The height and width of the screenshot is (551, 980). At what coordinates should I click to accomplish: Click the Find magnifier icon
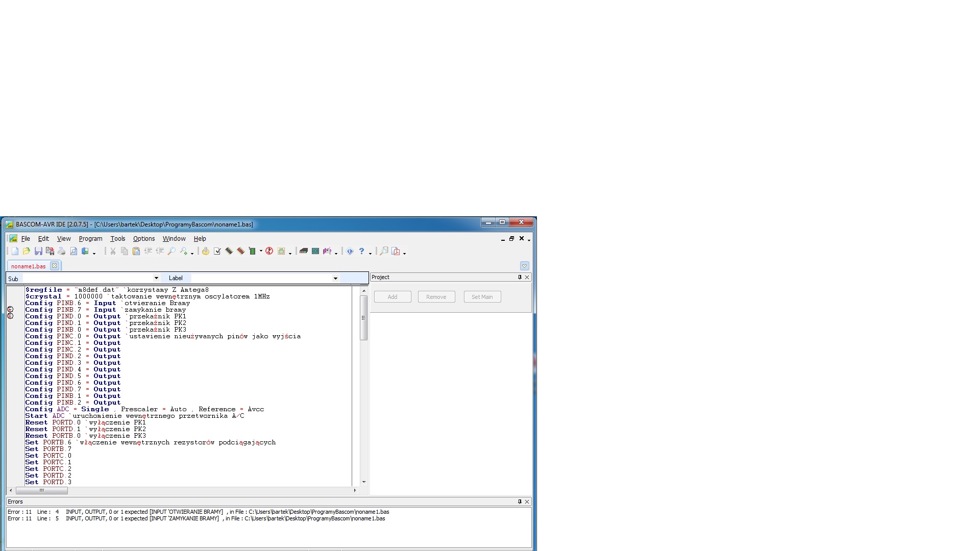click(171, 251)
